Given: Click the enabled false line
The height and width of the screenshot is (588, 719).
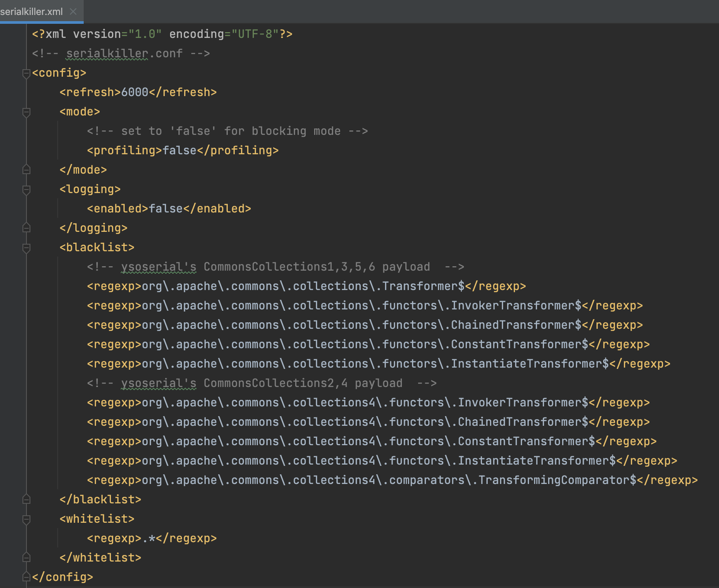Looking at the screenshot, I should (169, 208).
